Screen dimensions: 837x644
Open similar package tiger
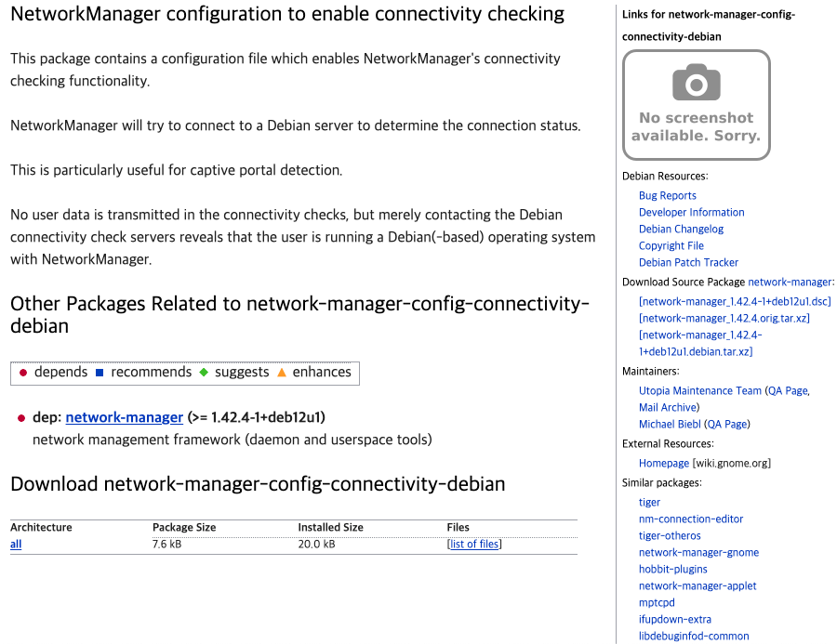[649, 503]
